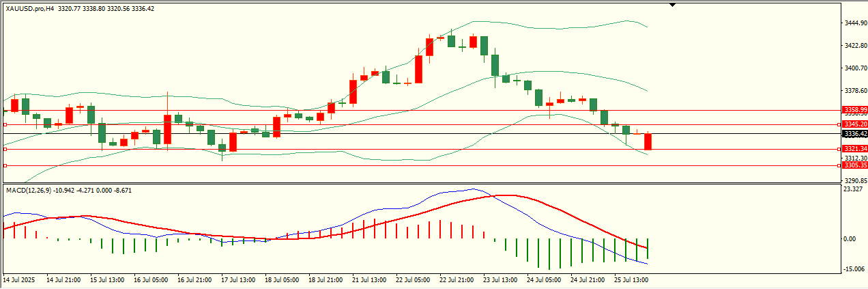Click the 21 Jul 13:00 time label

(369, 280)
